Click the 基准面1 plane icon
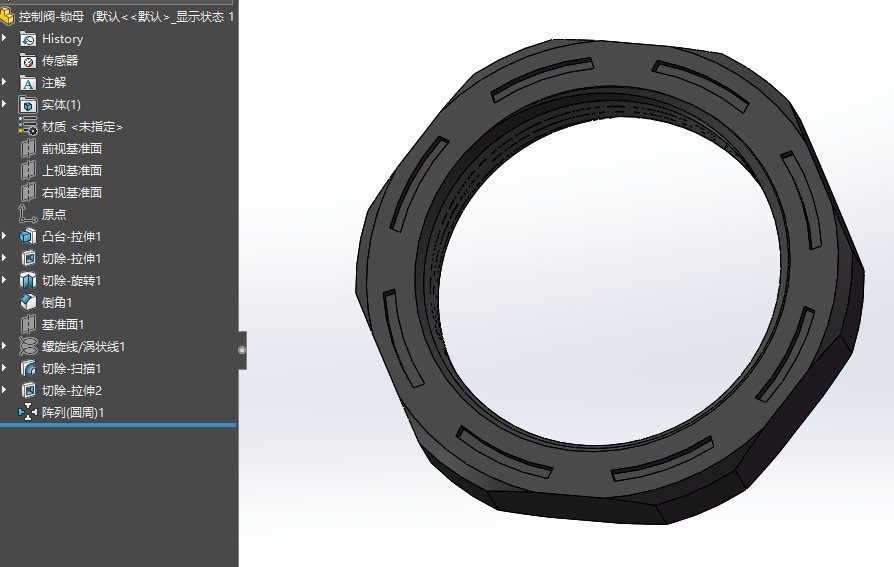 tap(27, 325)
